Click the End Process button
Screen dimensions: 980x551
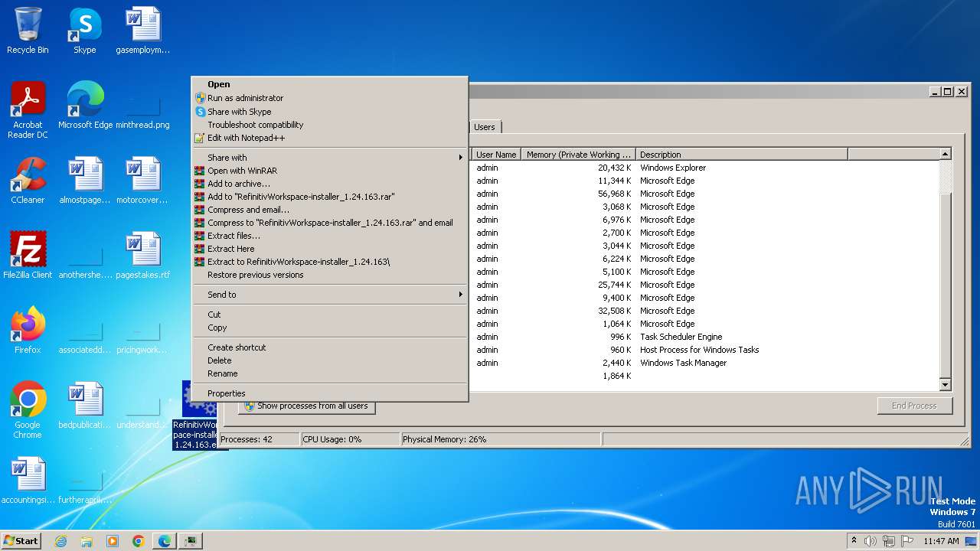coord(914,406)
